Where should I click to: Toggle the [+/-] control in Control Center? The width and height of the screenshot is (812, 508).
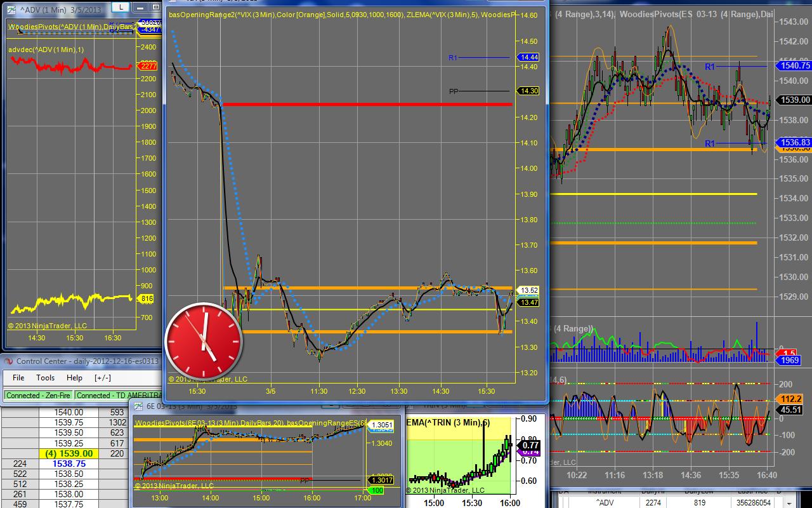103,377
